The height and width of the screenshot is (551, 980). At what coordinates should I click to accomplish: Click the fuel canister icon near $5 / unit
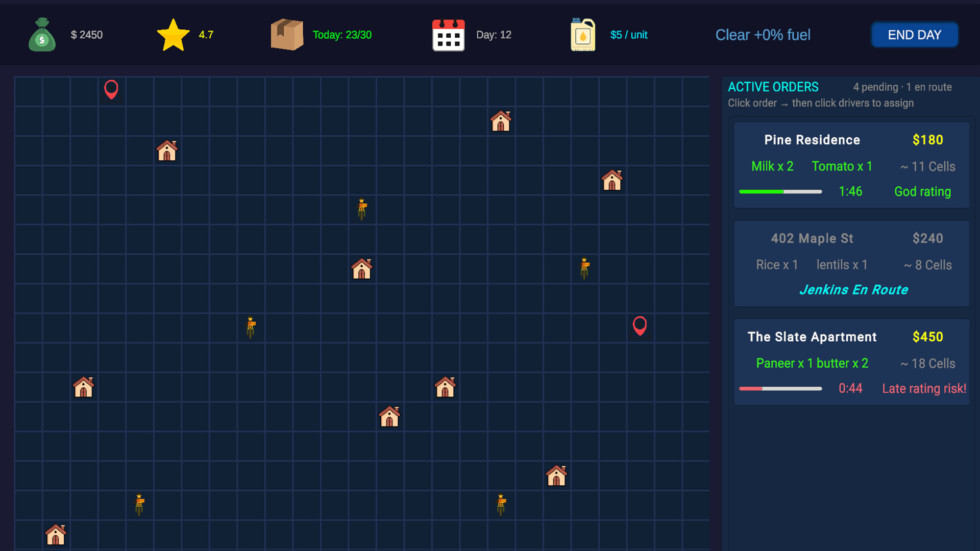[x=582, y=35]
